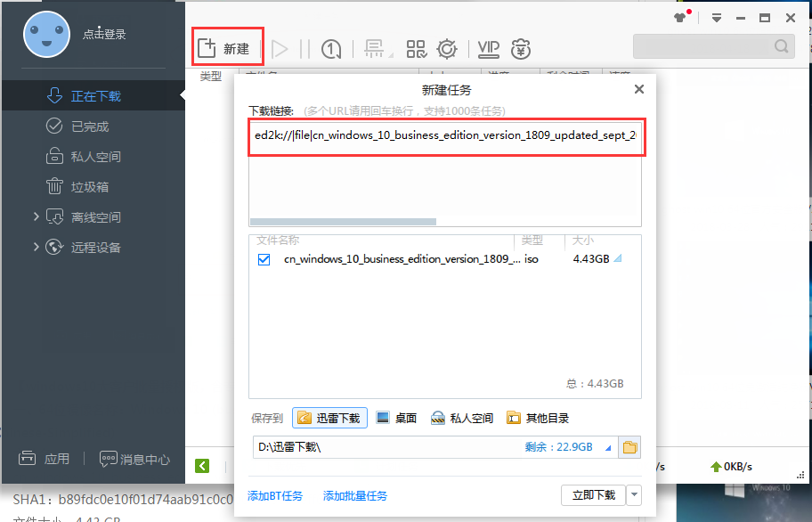
Task: Click the 总：4.43GB total text
Action: [595, 384]
